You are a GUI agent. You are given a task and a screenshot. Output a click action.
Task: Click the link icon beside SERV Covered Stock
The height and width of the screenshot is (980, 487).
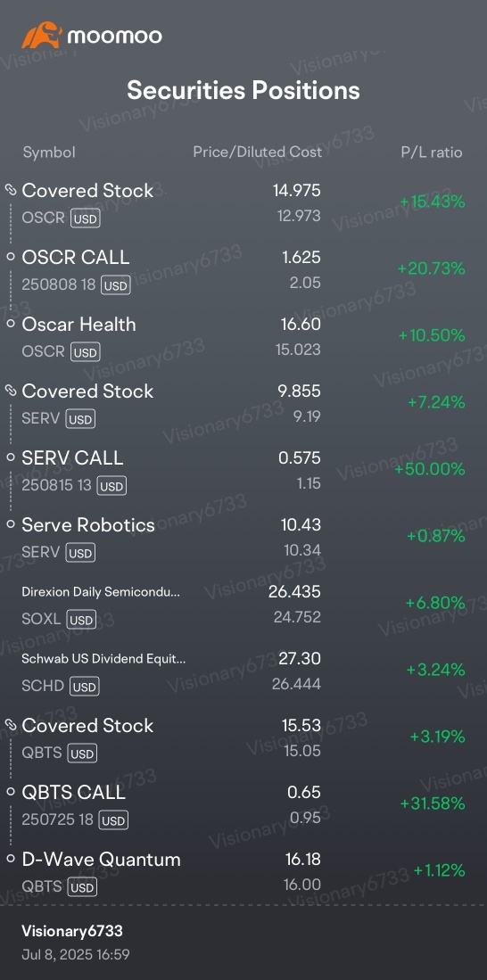pyautogui.click(x=10, y=391)
